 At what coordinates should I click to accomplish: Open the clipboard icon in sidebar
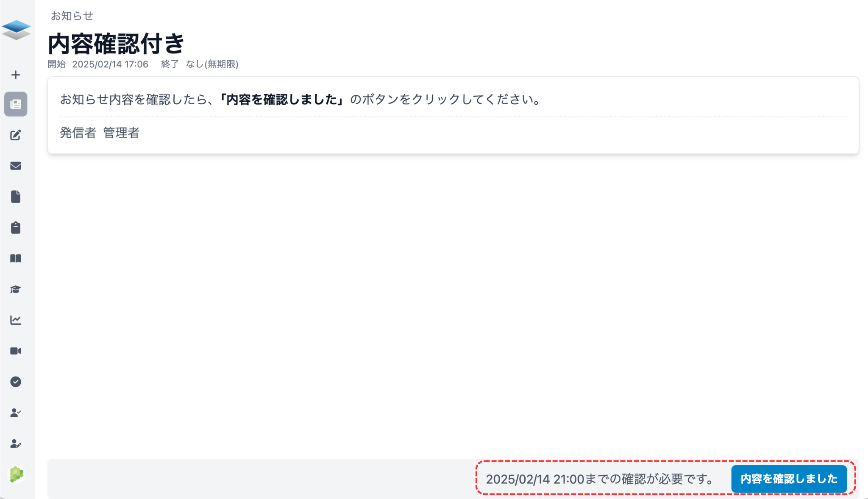click(16, 228)
